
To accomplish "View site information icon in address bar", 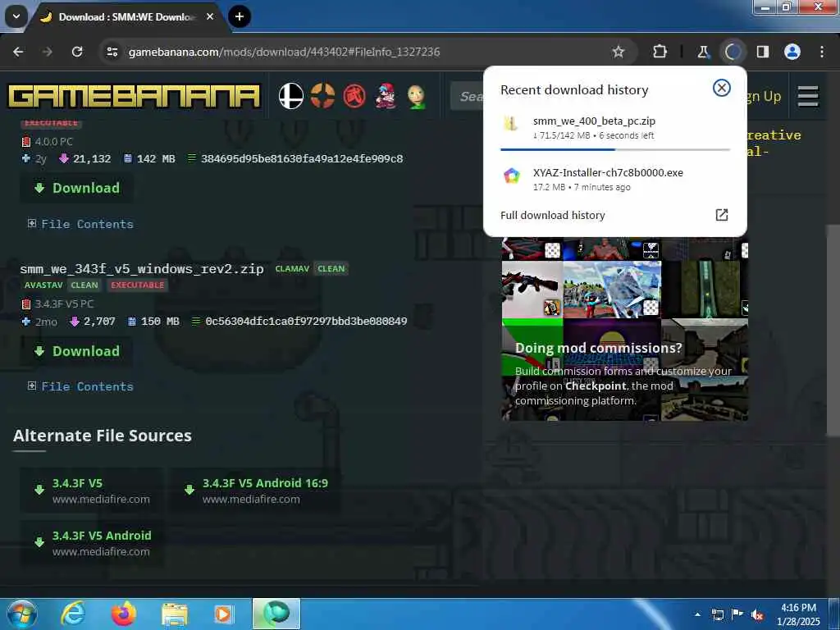I will [112, 52].
